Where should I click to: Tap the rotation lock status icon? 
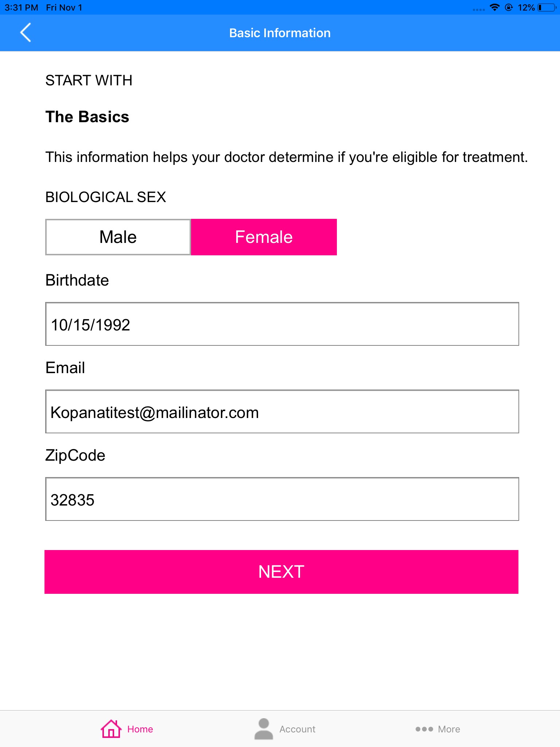click(509, 8)
